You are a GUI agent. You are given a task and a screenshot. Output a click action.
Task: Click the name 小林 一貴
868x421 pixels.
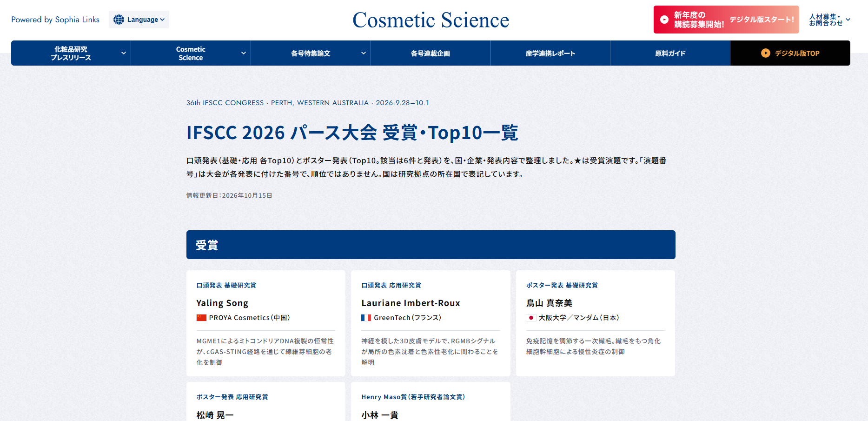380,415
